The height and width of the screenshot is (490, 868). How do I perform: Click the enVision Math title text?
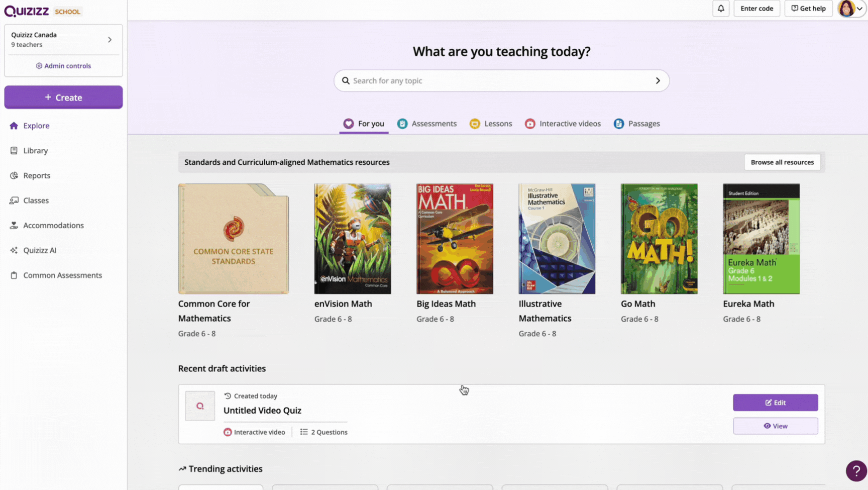point(343,304)
